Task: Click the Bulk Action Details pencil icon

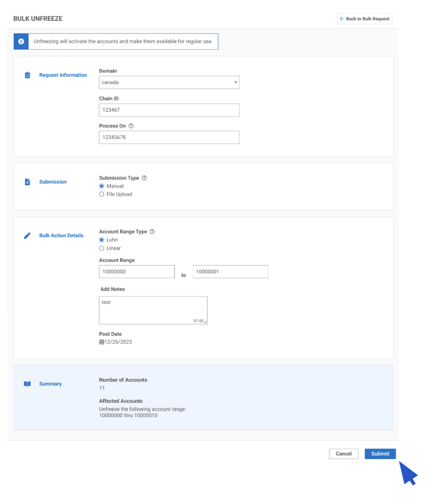Action: [27, 236]
